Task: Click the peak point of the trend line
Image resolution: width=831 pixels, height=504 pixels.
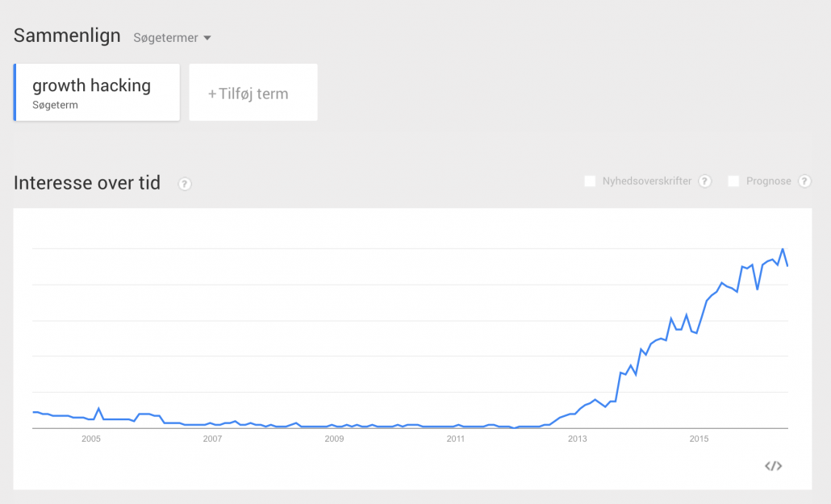Action: point(783,248)
